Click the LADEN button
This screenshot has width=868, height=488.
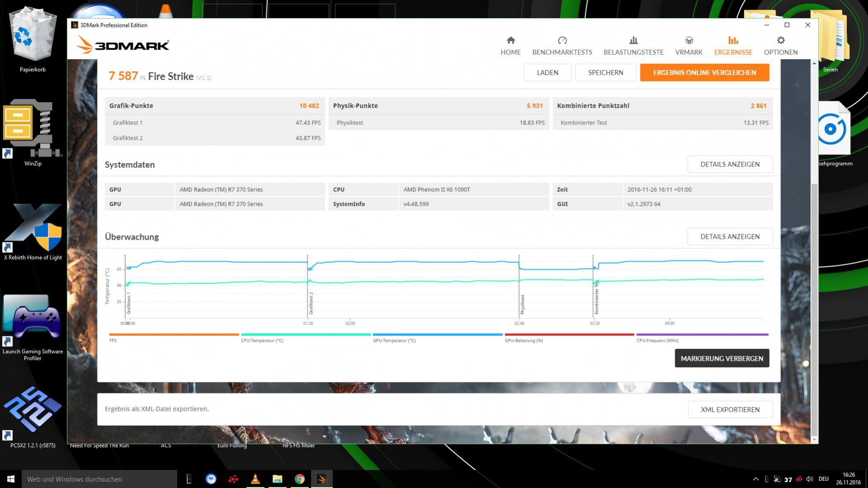click(x=547, y=72)
